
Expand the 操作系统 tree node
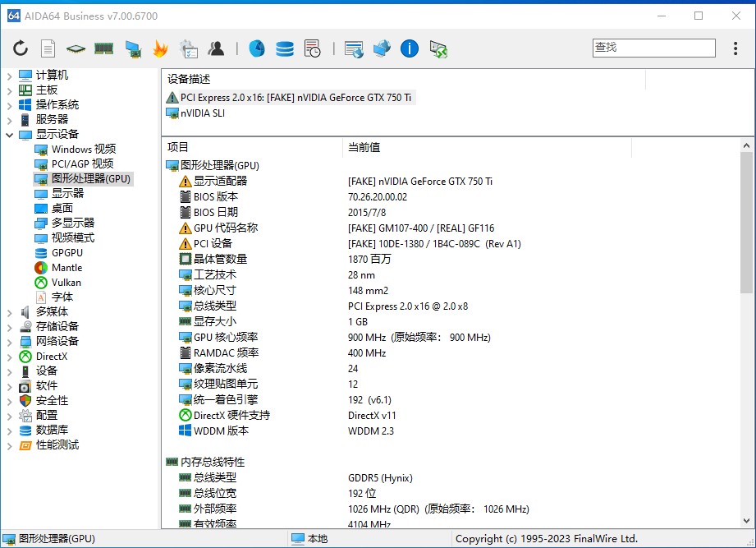[9, 105]
